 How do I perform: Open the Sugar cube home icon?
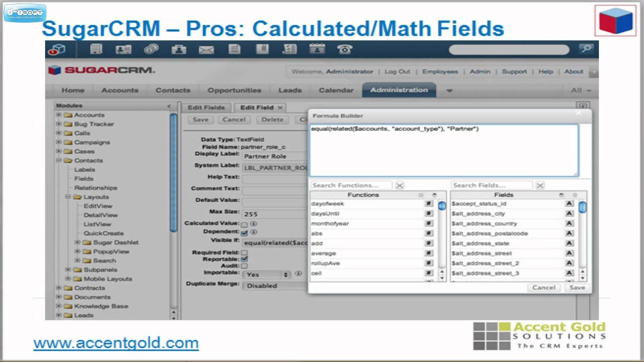pos(57,49)
